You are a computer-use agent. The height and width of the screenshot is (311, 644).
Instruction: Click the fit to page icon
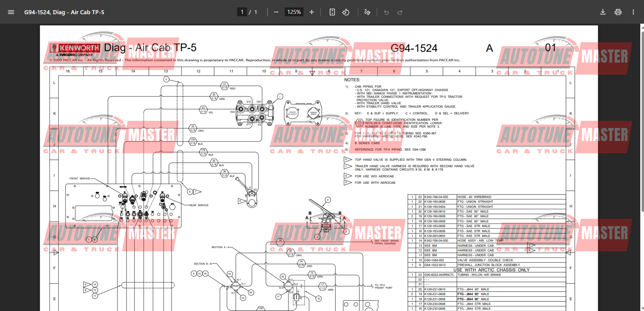[332, 12]
